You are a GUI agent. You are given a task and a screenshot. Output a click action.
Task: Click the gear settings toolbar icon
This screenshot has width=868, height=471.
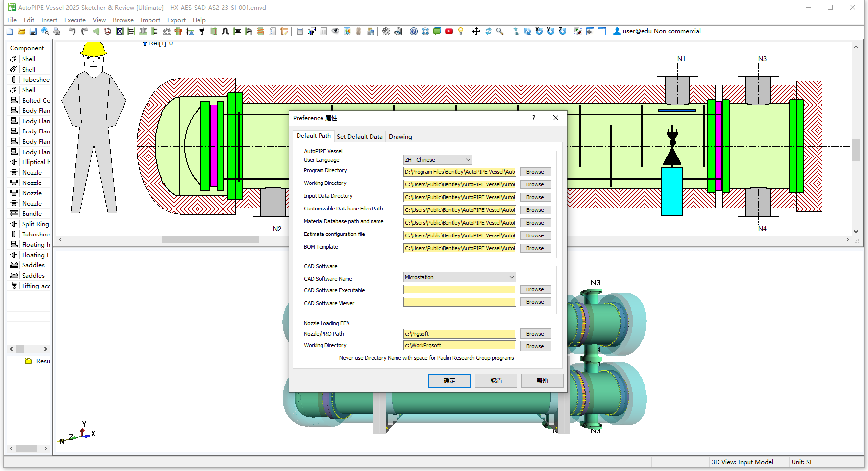pos(386,31)
